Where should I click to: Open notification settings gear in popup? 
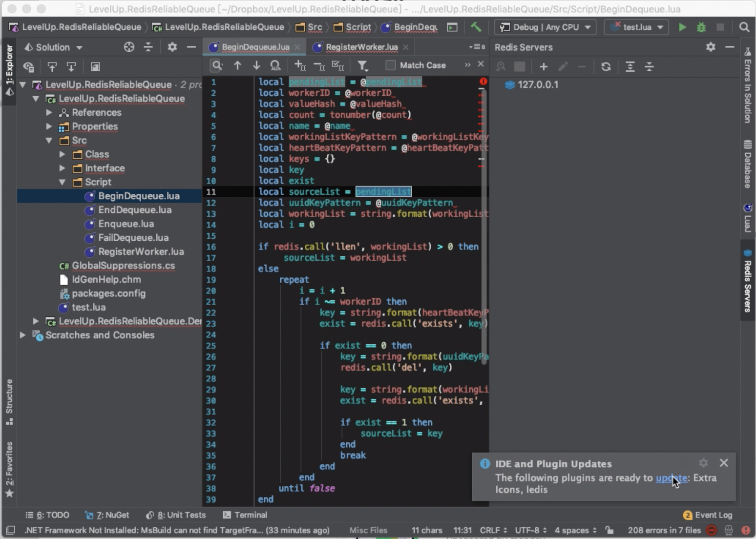click(703, 463)
